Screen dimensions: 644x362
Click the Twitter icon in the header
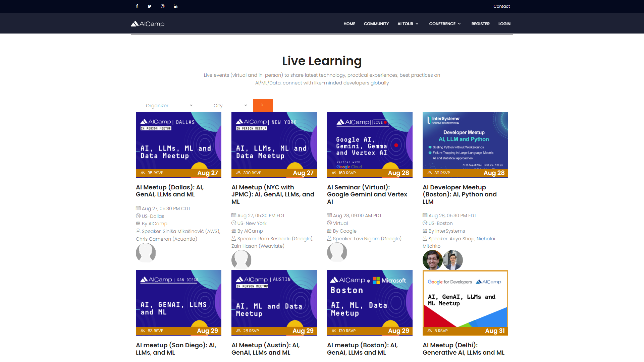pos(150,6)
